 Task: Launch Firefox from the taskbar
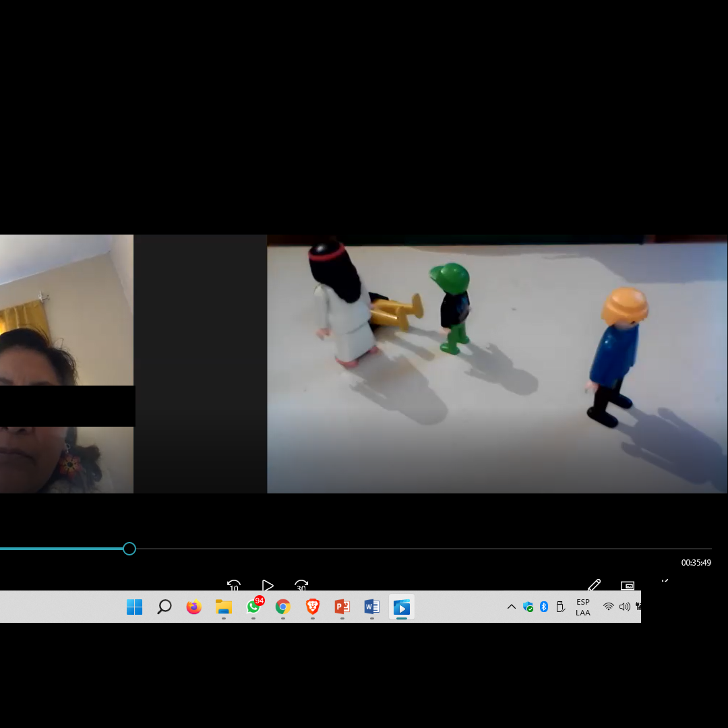click(194, 607)
